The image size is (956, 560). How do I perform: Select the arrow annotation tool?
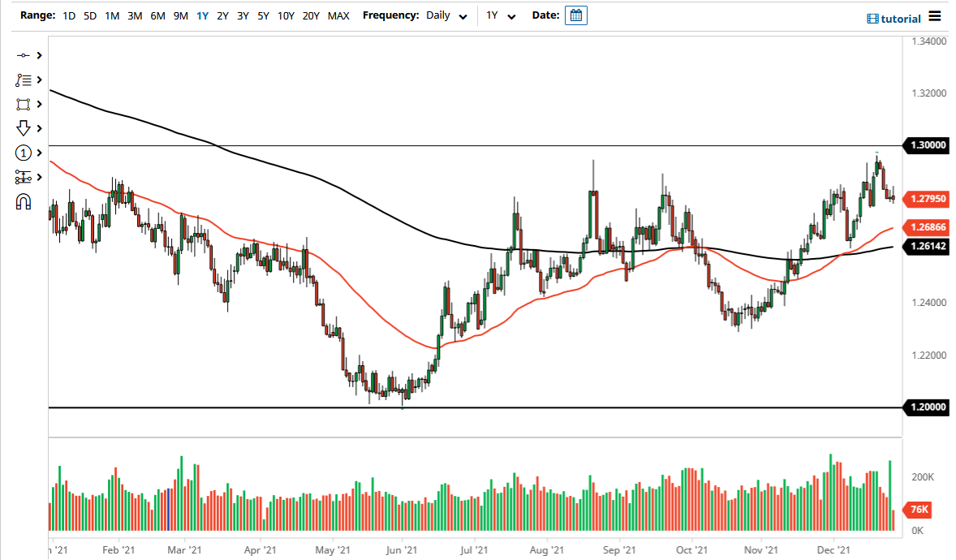click(24, 128)
